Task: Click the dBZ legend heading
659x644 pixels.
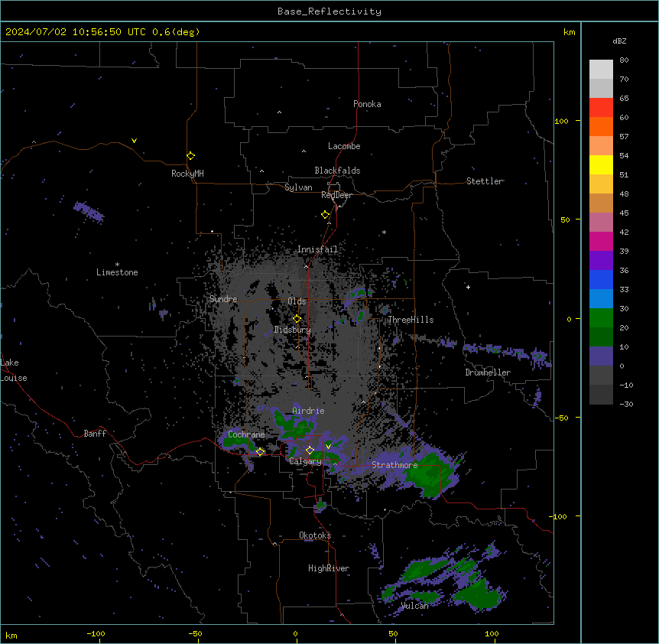Action: (x=619, y=41)
